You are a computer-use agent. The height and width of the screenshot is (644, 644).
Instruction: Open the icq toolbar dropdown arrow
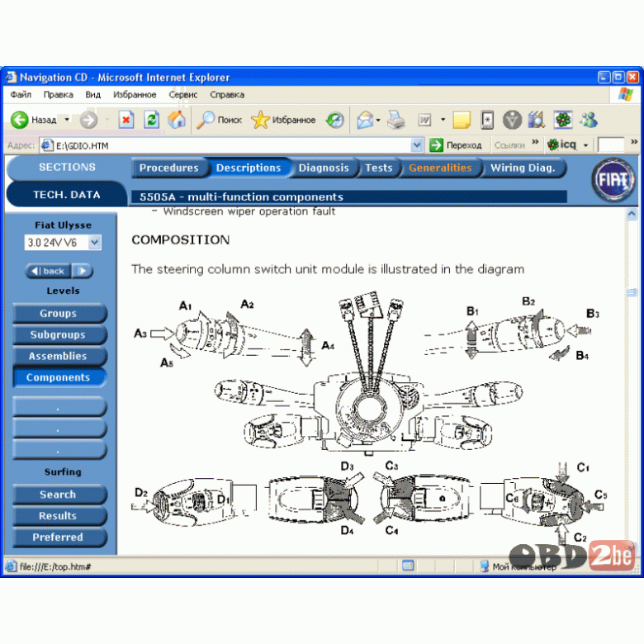(585, 145)
